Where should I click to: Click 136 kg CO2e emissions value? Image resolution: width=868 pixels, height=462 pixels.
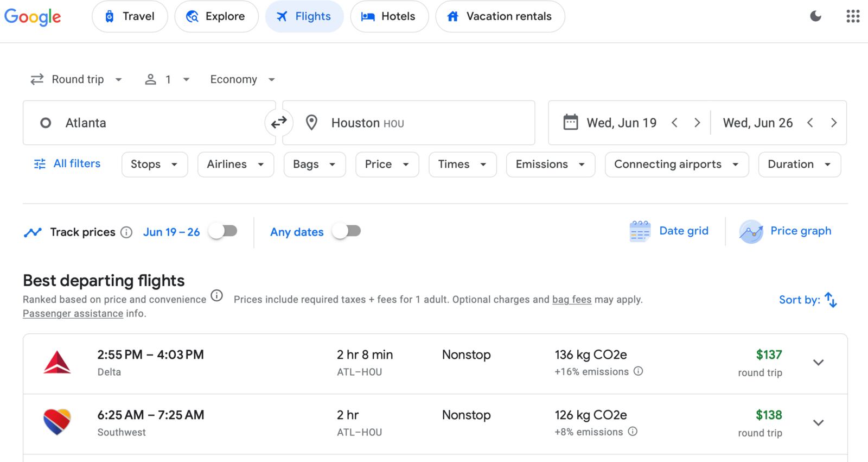(591, 355)
